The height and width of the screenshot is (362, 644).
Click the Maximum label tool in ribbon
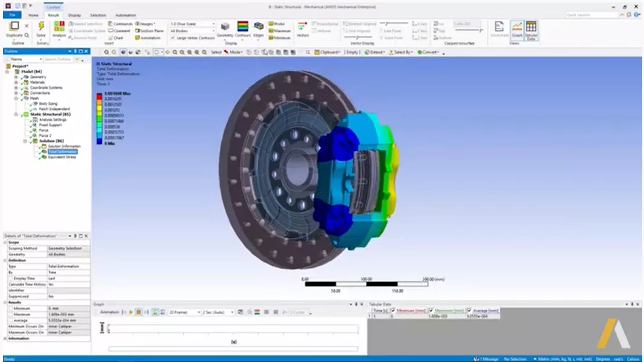click(280, 31)
